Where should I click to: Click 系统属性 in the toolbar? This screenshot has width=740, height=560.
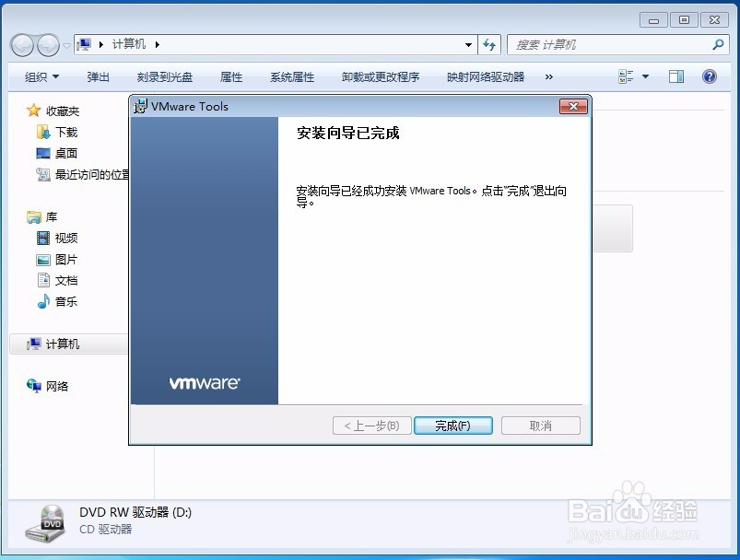click(292, 76)
